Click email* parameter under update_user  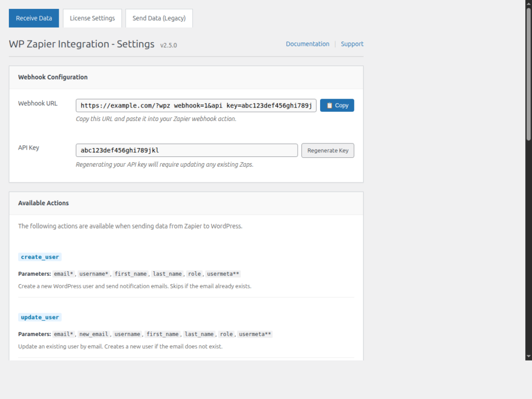coord(63,335)
